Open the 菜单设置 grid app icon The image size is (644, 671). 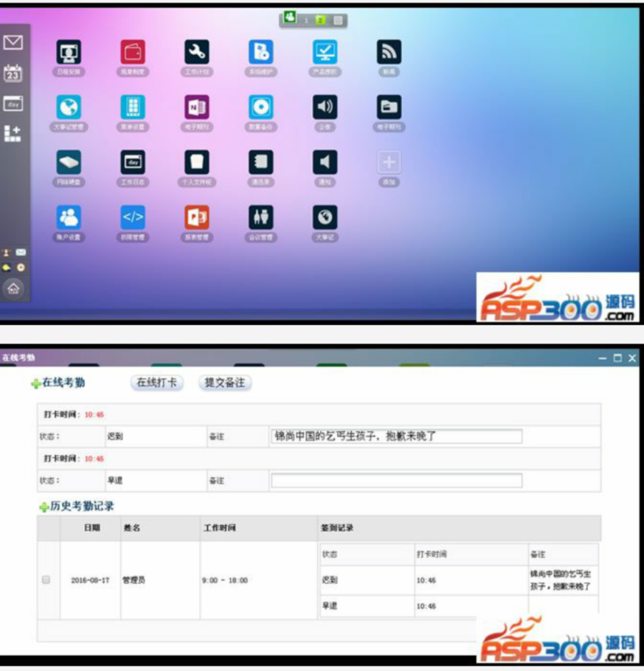pyautogui.click(x=133, y=107)
